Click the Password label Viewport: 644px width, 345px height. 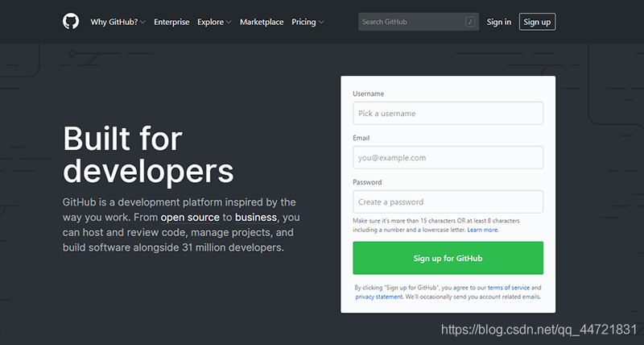point(367,182)
